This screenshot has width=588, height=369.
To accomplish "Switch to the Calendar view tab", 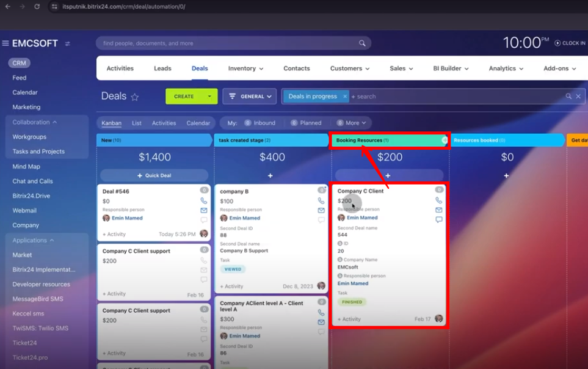I will point(198,123).
